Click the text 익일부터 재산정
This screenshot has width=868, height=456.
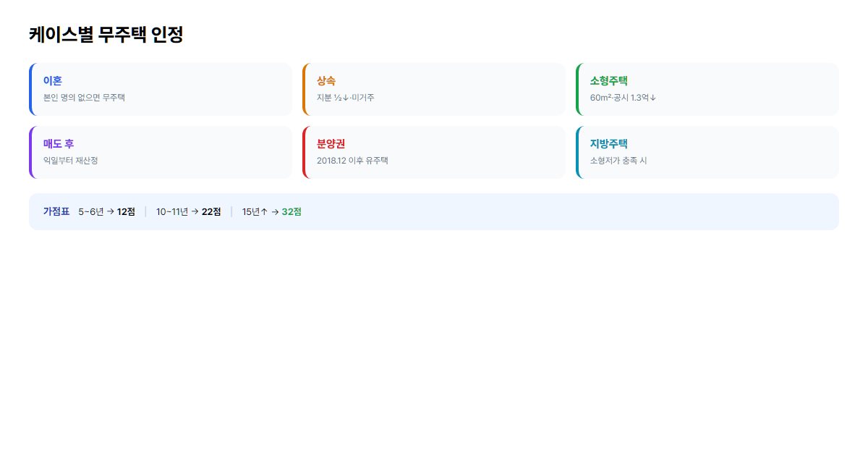tap(71, 160)
